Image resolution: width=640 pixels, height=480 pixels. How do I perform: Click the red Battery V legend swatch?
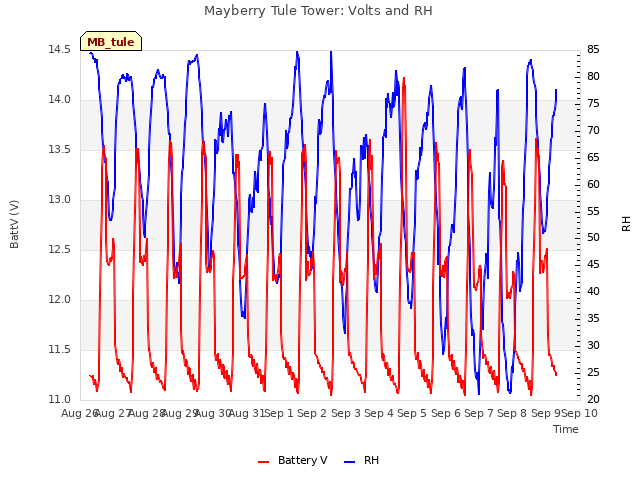click(264, 461)
